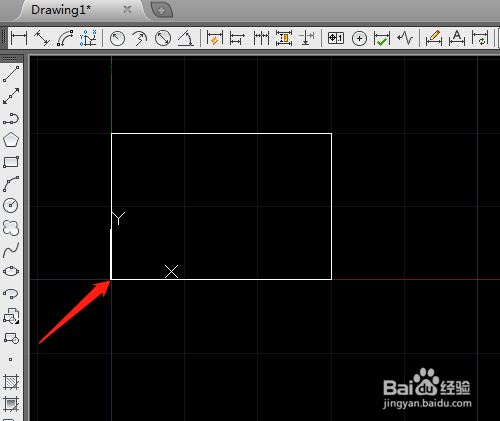Select the Center Mark tool

click(x=359, y=39)
